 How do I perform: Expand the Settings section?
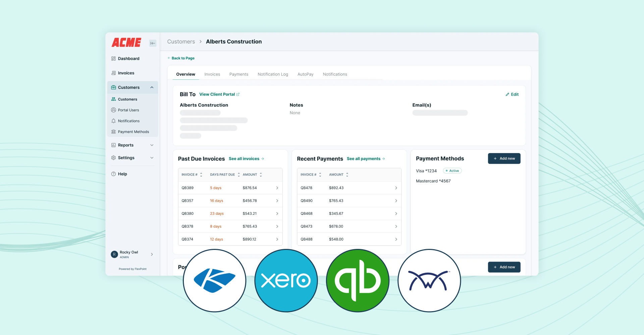132,157
